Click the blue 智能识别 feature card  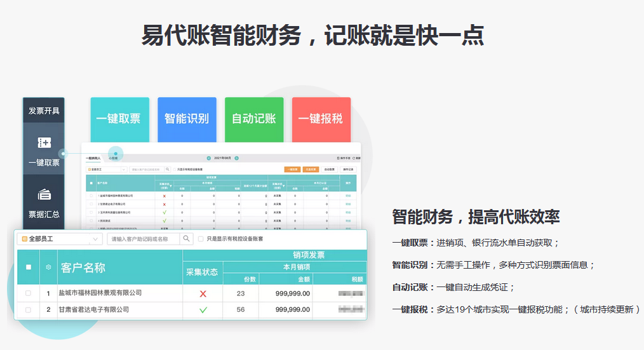click(x=187, y=119)
